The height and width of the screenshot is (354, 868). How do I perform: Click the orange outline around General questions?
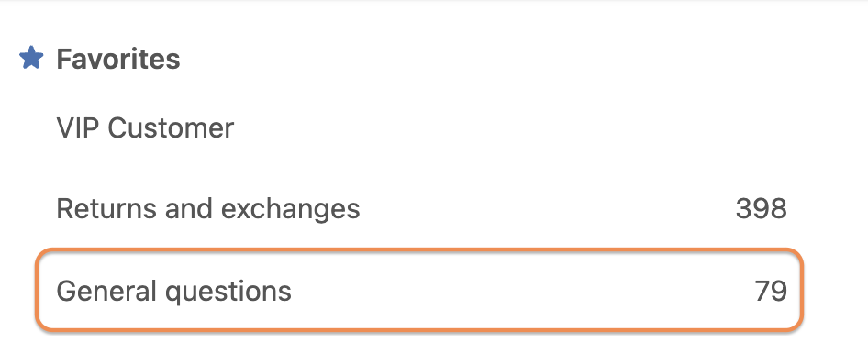point(419,250)
